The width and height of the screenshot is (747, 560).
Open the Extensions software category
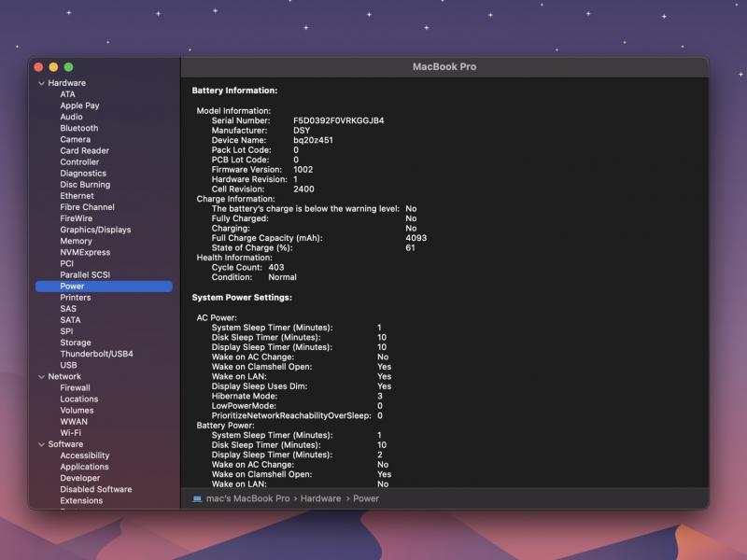pos(81,501)
